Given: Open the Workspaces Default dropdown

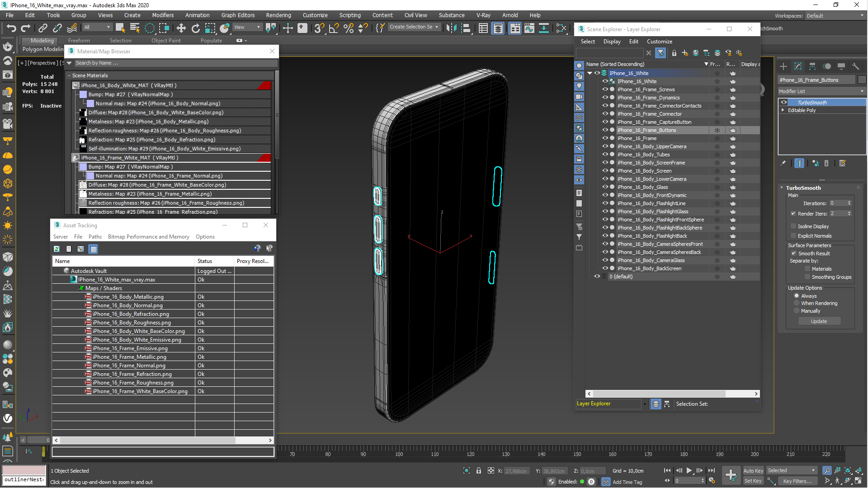Looking at the screenshot, I should coord(835,16).
